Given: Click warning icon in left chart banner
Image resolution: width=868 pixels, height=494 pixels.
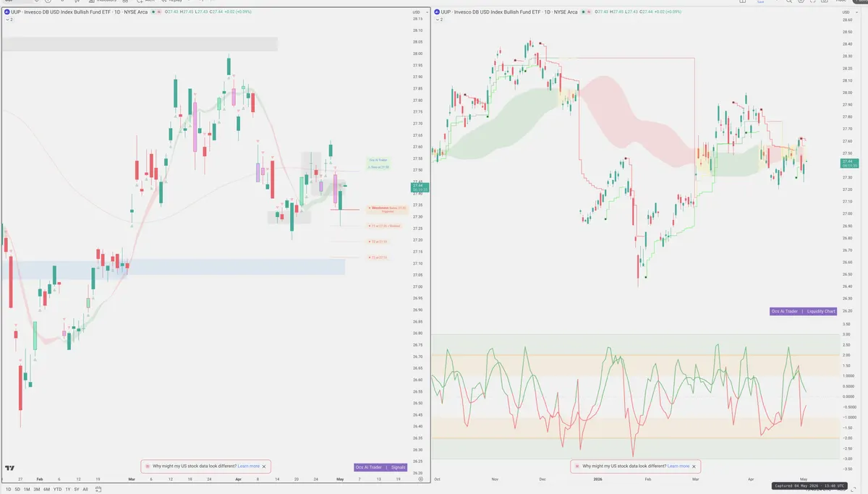Looking at the screenshot, I should point(148,467).
